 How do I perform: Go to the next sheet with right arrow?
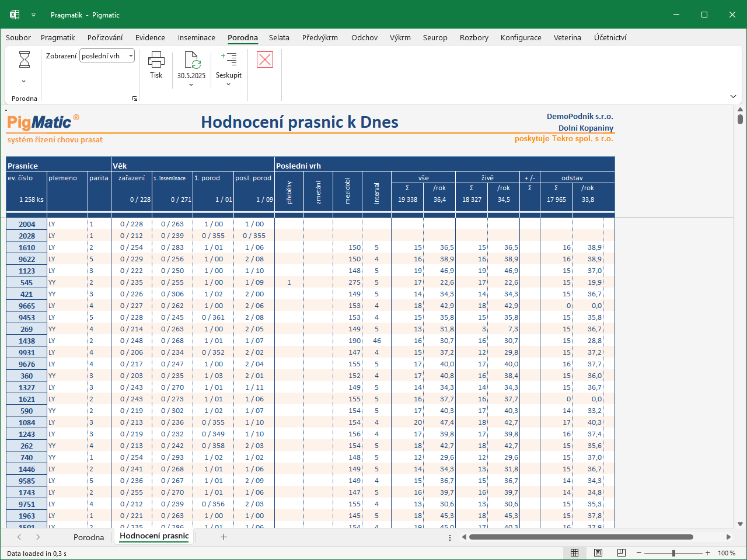point(38,537)
